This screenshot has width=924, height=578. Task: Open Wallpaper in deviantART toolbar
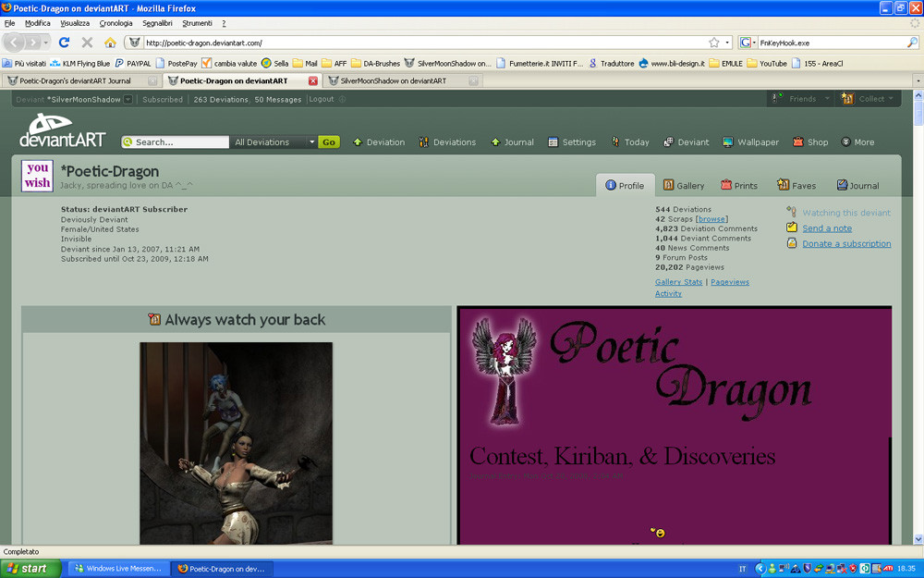(x=750, y=142)
